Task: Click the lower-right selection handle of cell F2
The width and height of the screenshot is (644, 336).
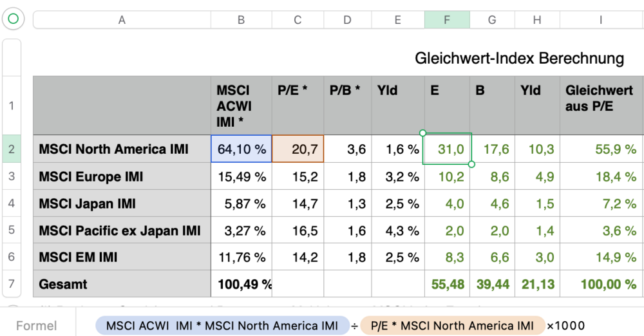Action: [x=472, y=164]
